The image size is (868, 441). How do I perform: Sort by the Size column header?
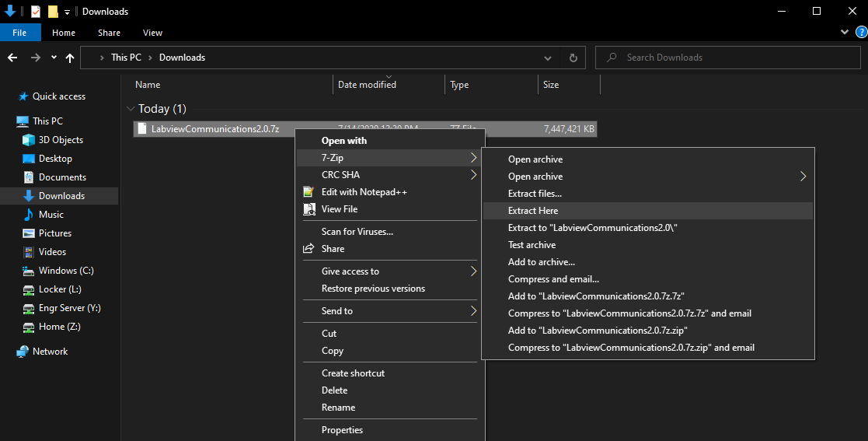[551, 85]
